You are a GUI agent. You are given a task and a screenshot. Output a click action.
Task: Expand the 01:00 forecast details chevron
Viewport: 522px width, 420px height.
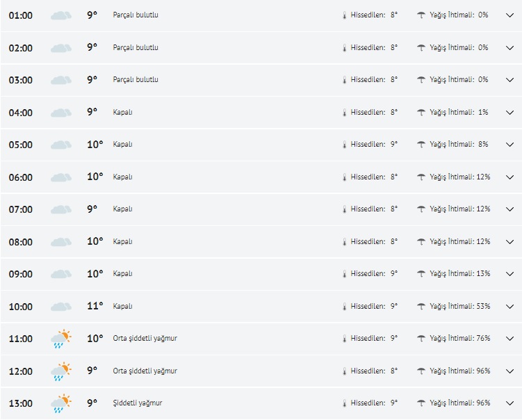tap(509, 15)
